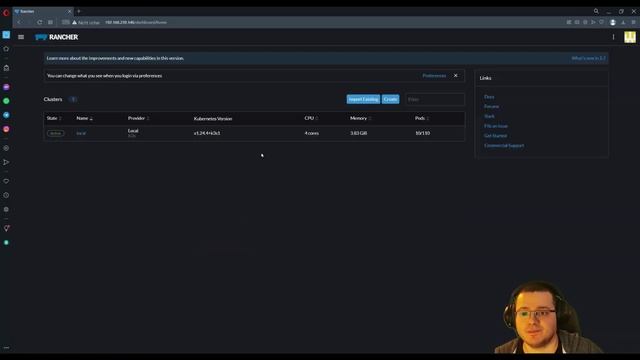Open the yellow user avatar menu
This screenshot has width=640, height=360.
[630, 37]
